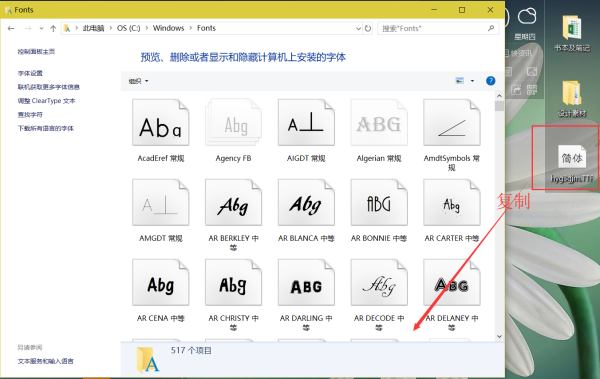Viewport: 600px width, 379px height.
Task: Refresh the Fonts folder address bar
Action: pos(368,28)
